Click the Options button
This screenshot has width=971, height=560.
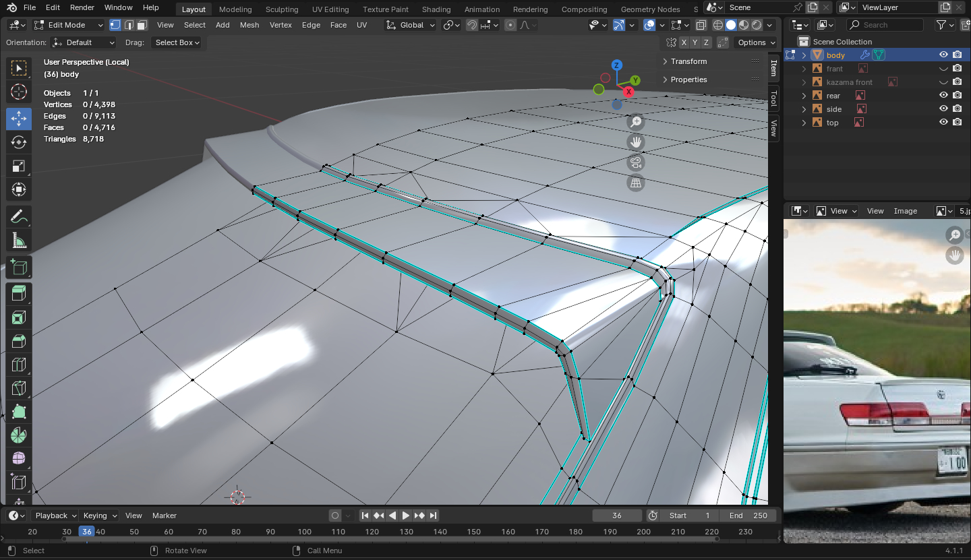[x=756, y=42]
